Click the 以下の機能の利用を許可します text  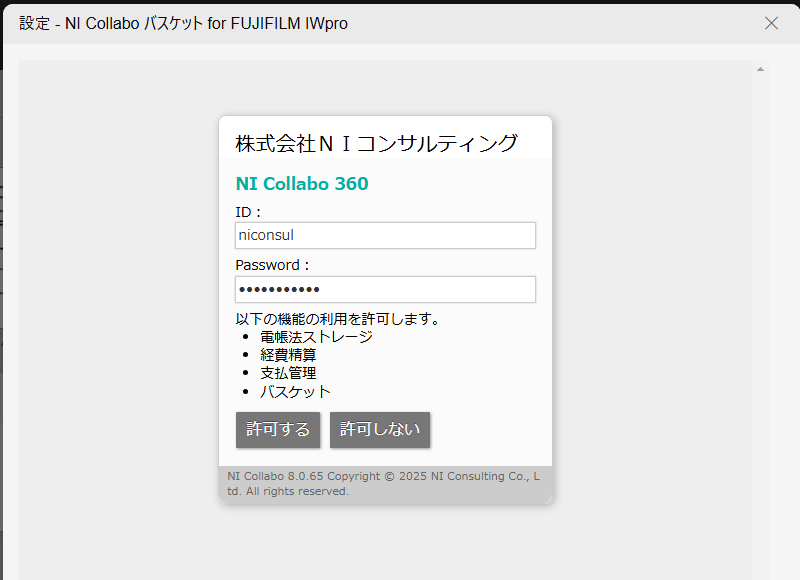pos(337,319)
